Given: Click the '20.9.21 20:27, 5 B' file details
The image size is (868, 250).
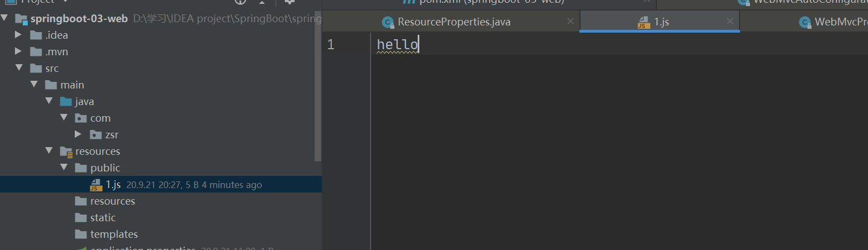Looking at the screenshot, I should point(163,185).
